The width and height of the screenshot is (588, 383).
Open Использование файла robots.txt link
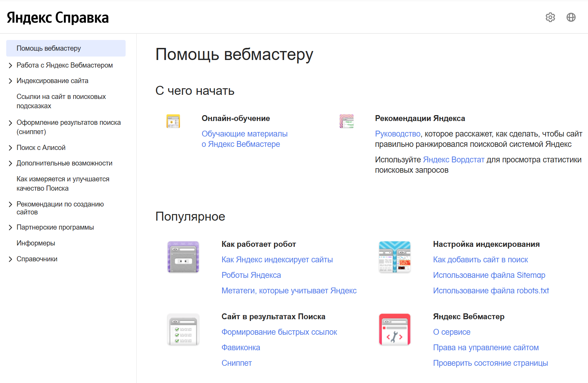tap(491, 291)
